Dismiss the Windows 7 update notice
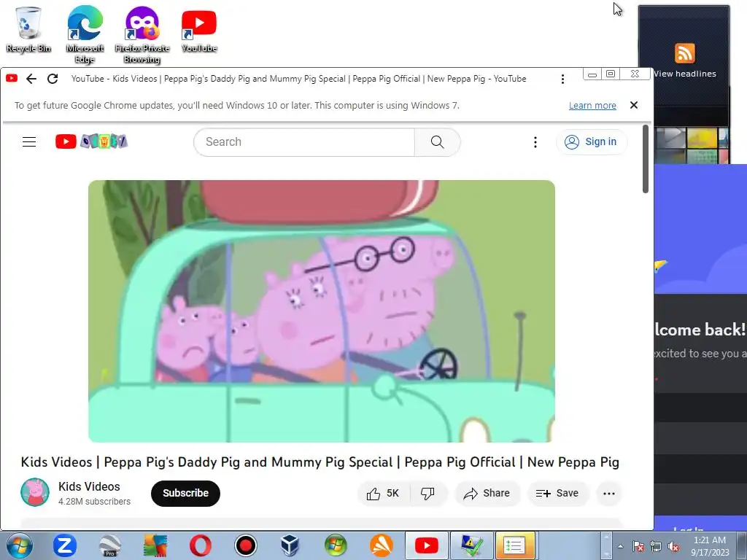 pos(634,105)
